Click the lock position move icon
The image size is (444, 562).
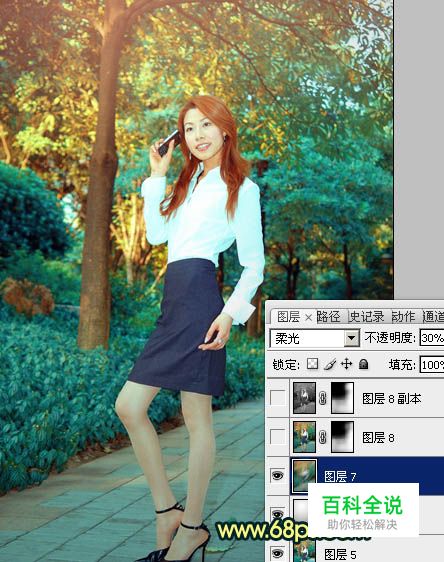347,364
